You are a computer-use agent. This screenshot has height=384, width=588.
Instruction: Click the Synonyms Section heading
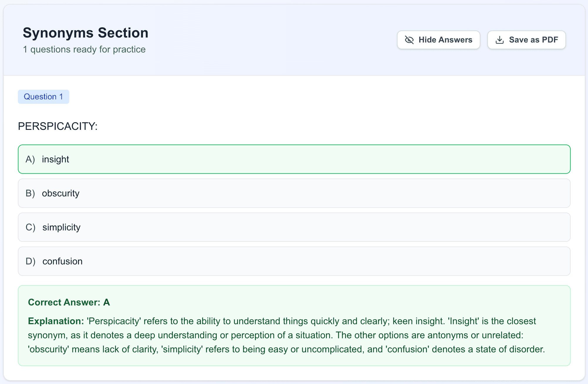(85, 33)
